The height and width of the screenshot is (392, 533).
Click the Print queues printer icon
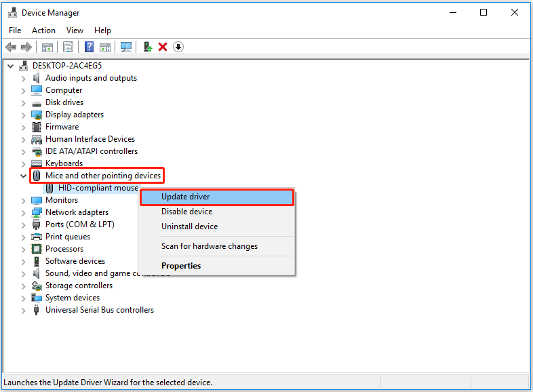click(x=37, y=237)
